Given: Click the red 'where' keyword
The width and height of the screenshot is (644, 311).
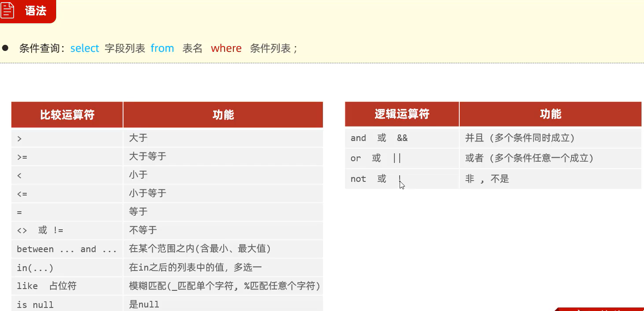Looking at the screenshot, I should (226, 48).
